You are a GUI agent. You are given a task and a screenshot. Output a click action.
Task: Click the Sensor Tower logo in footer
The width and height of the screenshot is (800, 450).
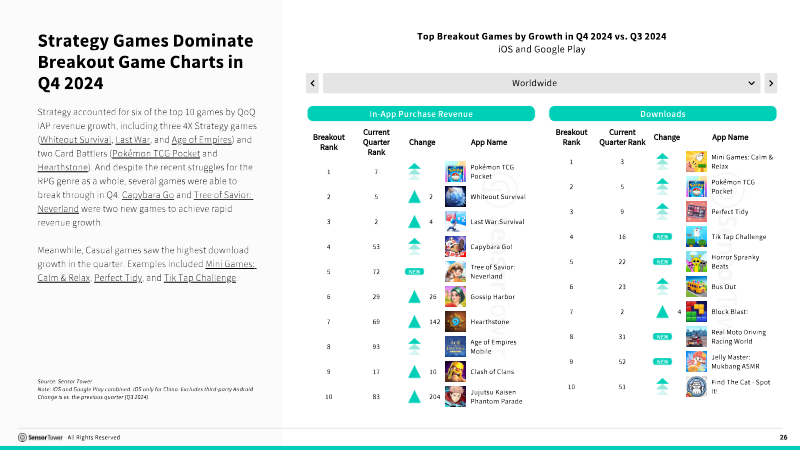pyautogui.click(x=37, y=437)
